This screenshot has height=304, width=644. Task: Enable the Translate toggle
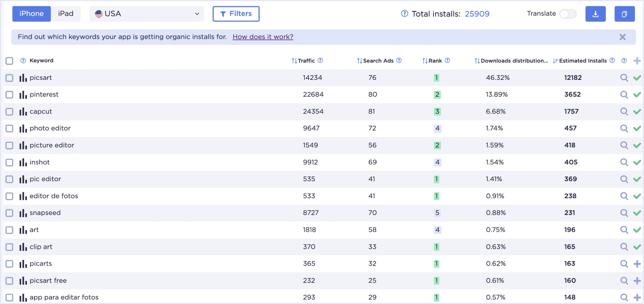(x=568, y=14)
